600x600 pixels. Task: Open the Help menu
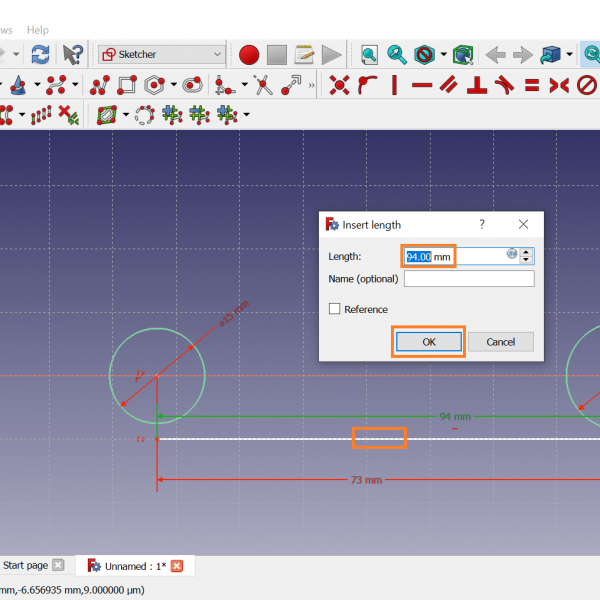click(37, 31)
